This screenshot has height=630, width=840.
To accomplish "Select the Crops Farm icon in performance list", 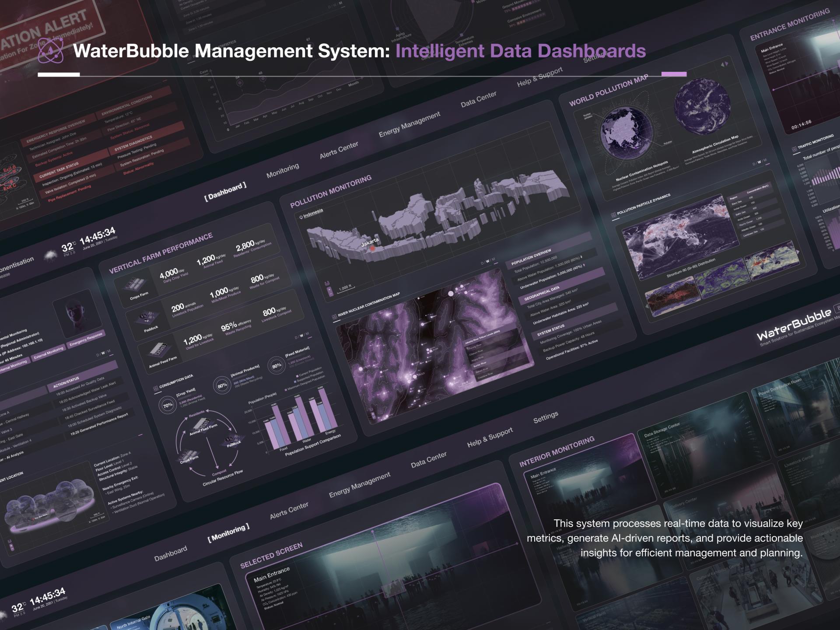I will coord(136,285).
